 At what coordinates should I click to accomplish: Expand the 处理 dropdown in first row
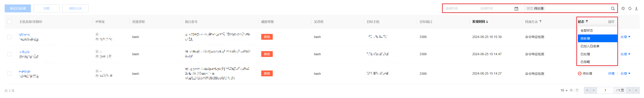click(625, 37)
